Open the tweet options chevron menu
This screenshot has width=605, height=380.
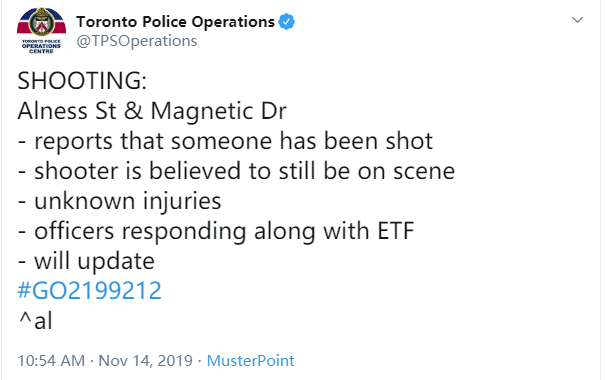pyautogui.click(x=577, y=20)
